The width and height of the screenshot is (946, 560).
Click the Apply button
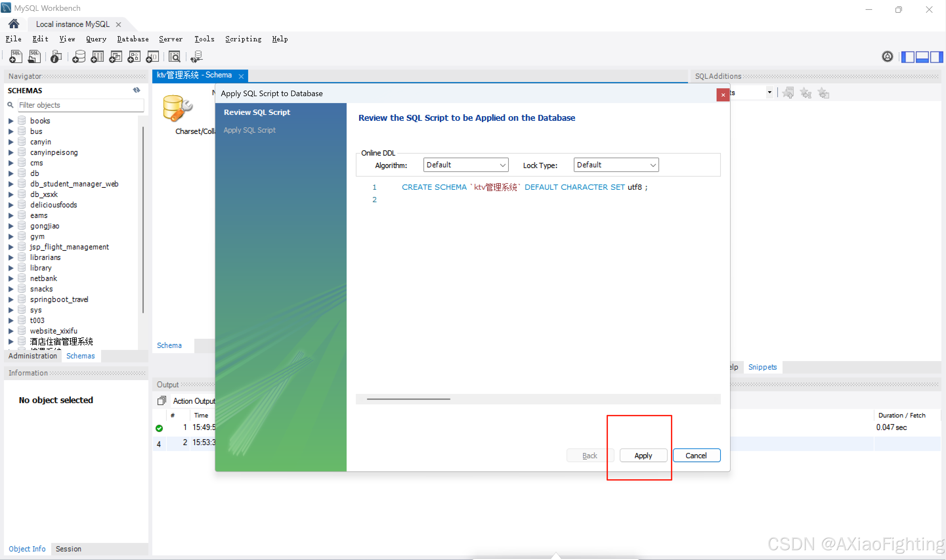point(643,456)
